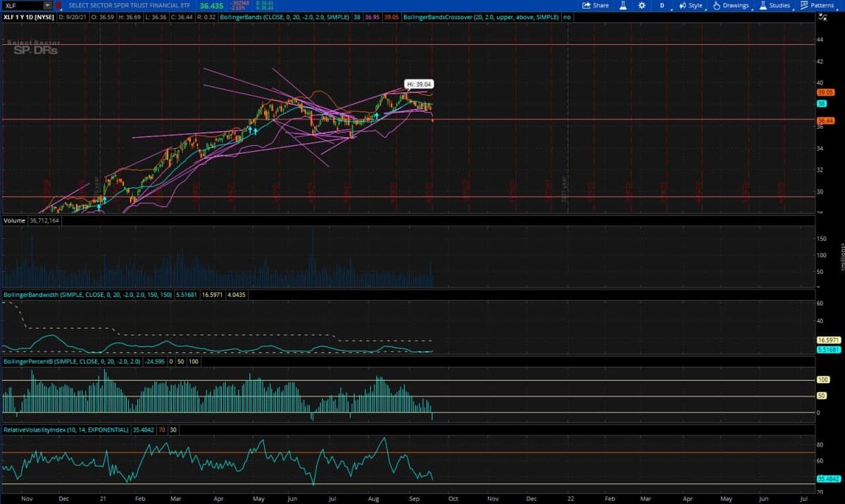Click the red clip icon next to symbol box
This screenshot has width=845, height=504.
(x=58, y=5)
